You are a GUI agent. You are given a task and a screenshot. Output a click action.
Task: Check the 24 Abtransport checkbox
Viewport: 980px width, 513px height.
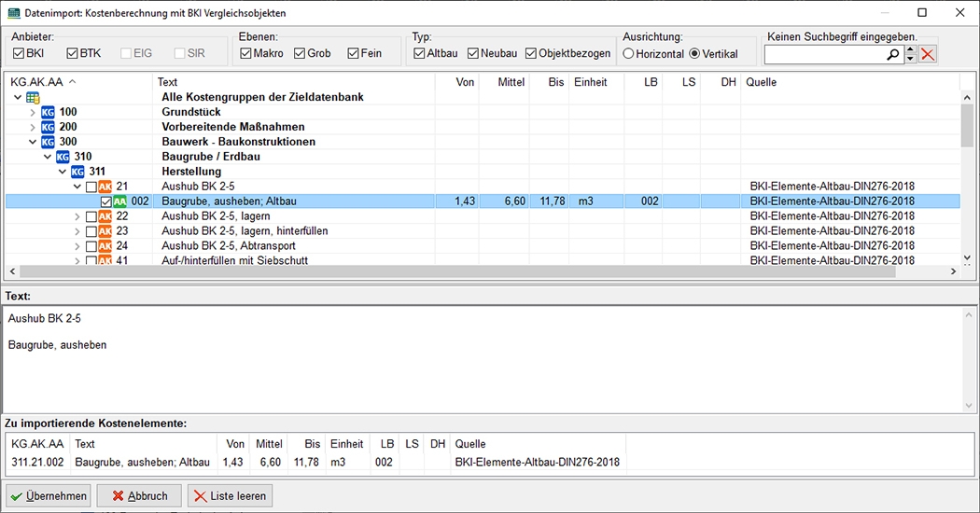pyautogui.click(x=91, y=247)
